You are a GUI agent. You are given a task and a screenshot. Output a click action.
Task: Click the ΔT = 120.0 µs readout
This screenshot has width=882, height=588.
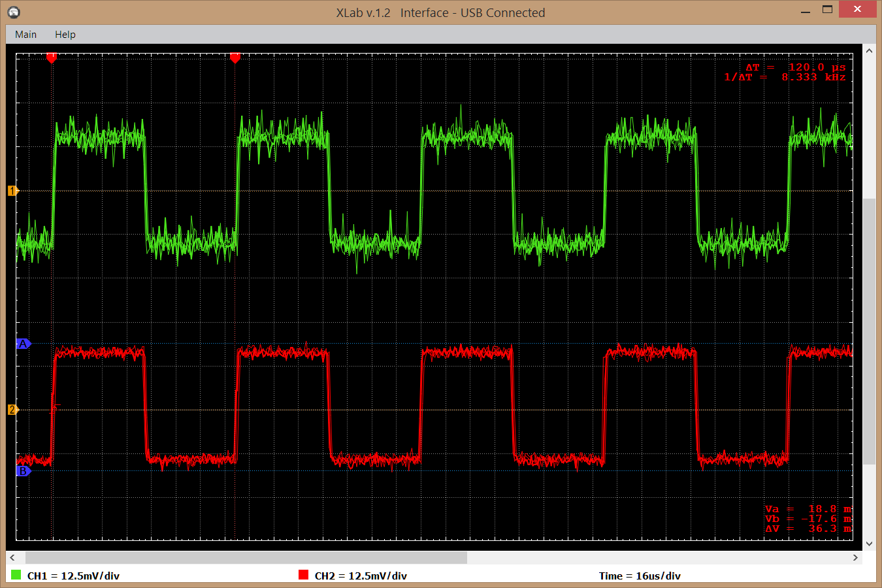pyautogui.click(x=796, y=67)
